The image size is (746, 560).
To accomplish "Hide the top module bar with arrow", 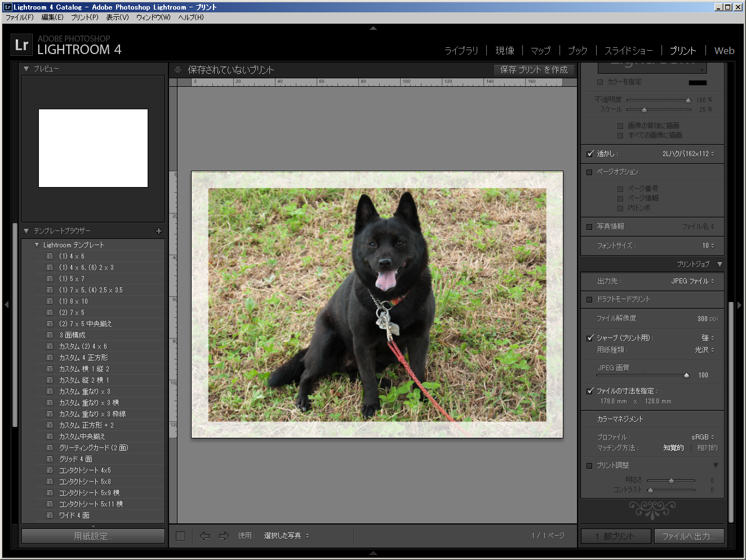I will (373, 28).
